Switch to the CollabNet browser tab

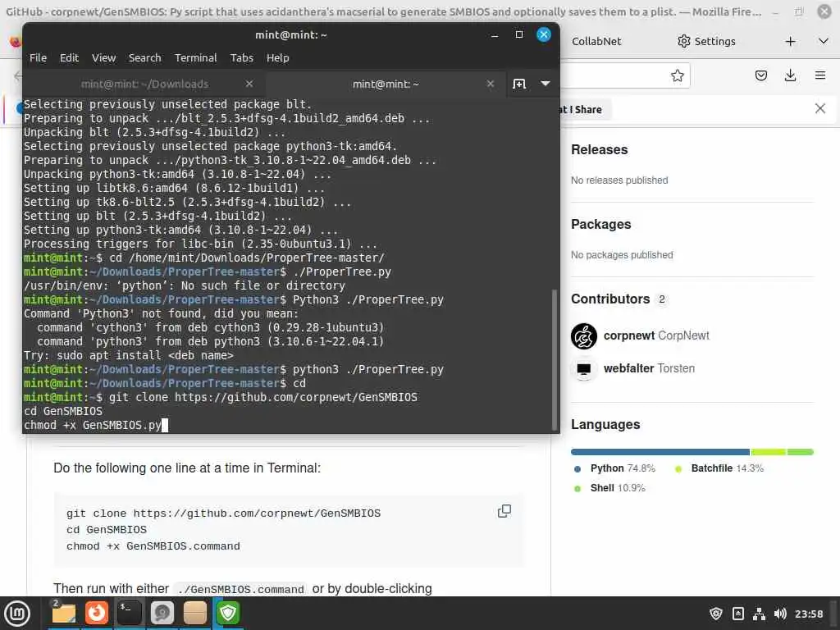pyautogui.click(x=596, y=41)
